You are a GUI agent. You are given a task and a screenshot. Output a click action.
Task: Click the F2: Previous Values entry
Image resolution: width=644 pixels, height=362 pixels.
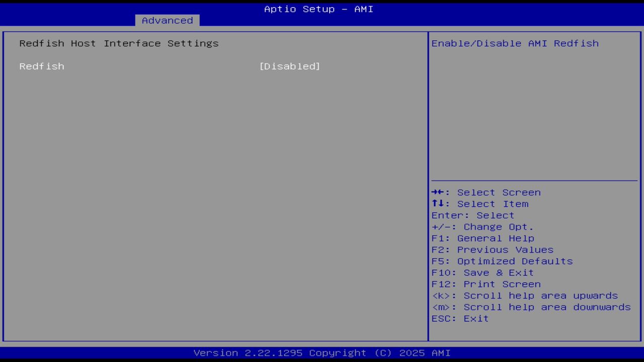492,249
